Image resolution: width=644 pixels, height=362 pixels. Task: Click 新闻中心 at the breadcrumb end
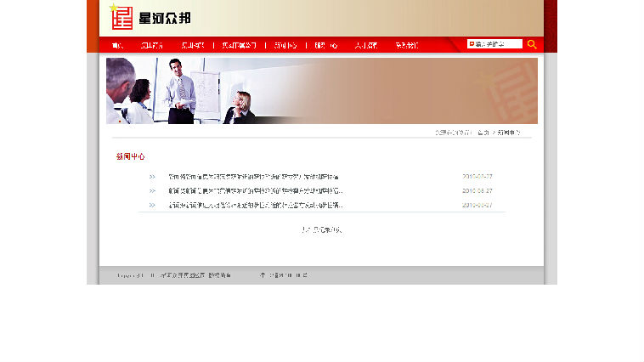[x=509, y=133]
